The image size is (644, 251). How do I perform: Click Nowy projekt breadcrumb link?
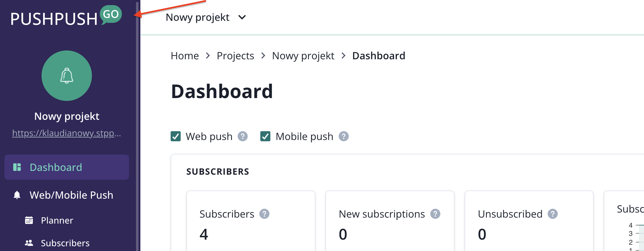(303, 56)
